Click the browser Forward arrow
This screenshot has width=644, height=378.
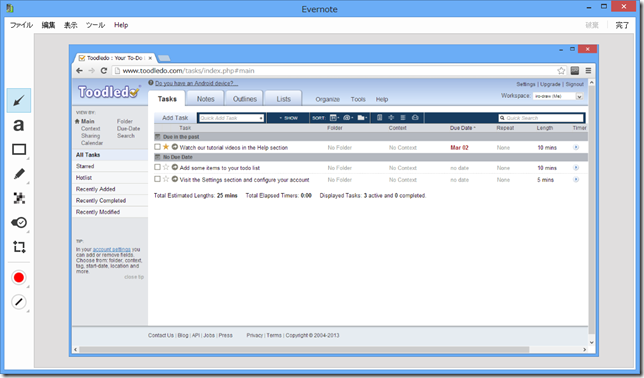point(92,71)
